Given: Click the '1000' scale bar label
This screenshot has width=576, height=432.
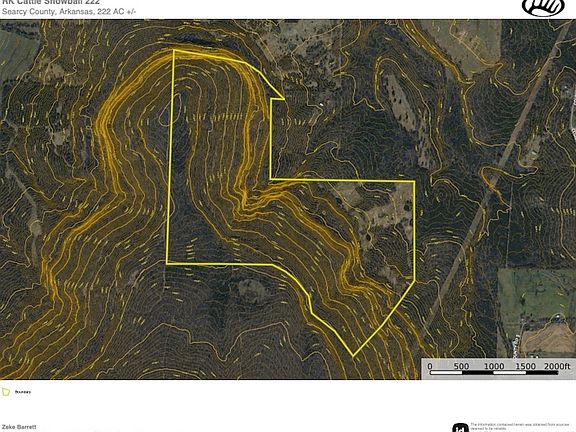Looking at the screenshot, I should 494,366.
